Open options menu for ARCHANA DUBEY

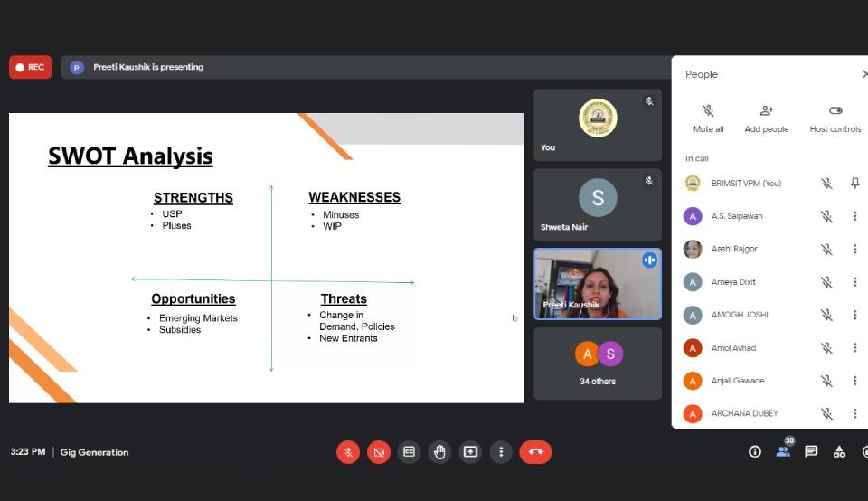pyautogui.click(x=854, y=413)
